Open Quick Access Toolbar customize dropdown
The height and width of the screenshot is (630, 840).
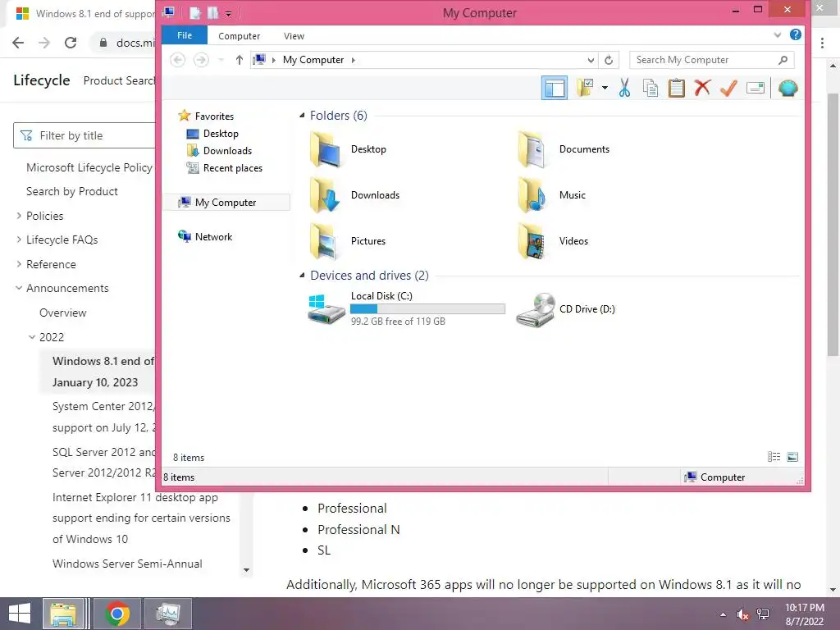pos(228,13)
